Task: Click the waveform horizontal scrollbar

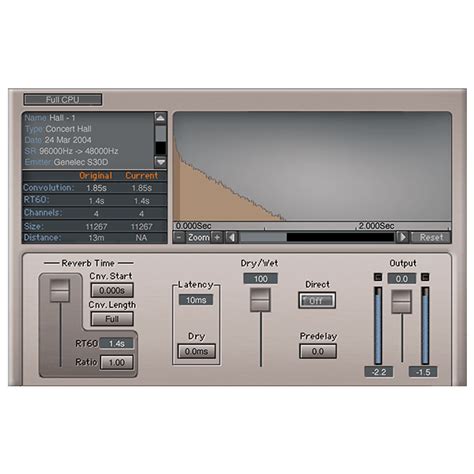Action: tap(317, 237)
